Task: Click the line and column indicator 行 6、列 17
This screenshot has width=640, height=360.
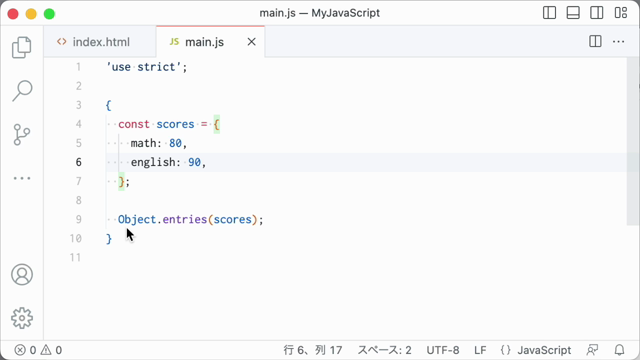Action: (313, 350)
